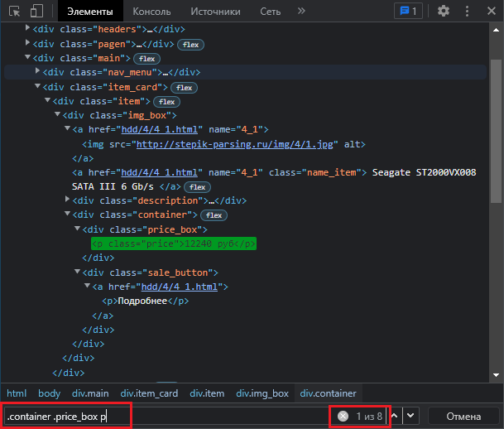This screenshot has width=504, height=429.
Task: Clear the search field with the X icon
Action: tap(343, 416)
